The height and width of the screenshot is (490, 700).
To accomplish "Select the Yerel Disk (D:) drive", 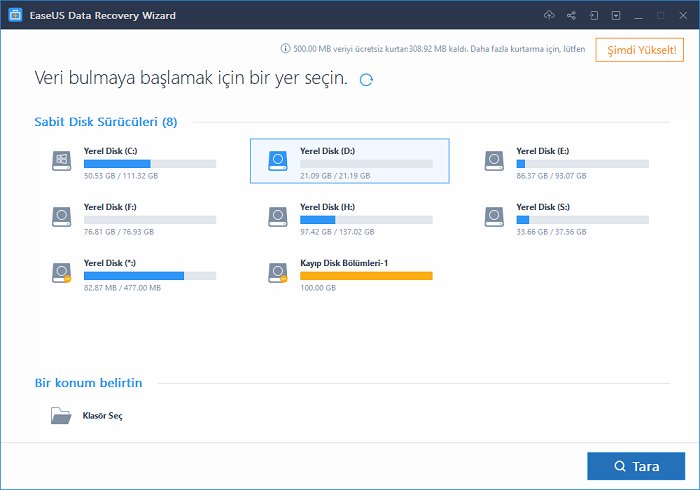I will (x=349, y=161).
